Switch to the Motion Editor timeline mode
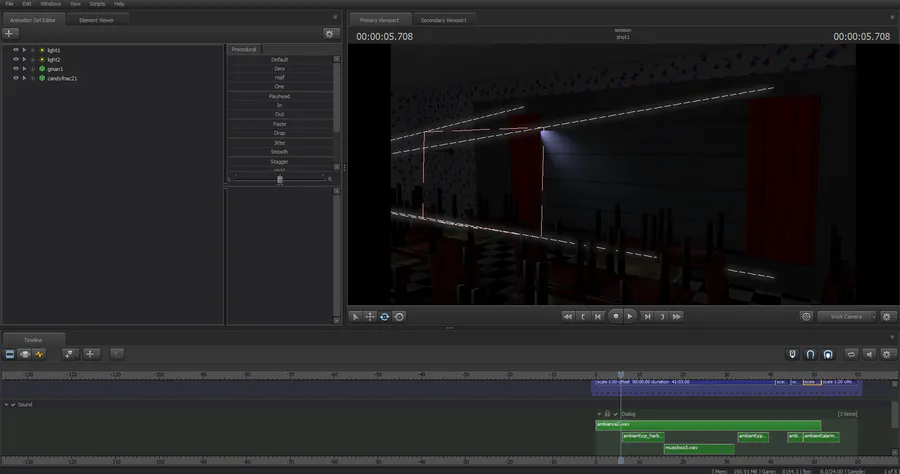Image resolution: width=900 pixels, height=474 pixels. (x=25, y=355)
